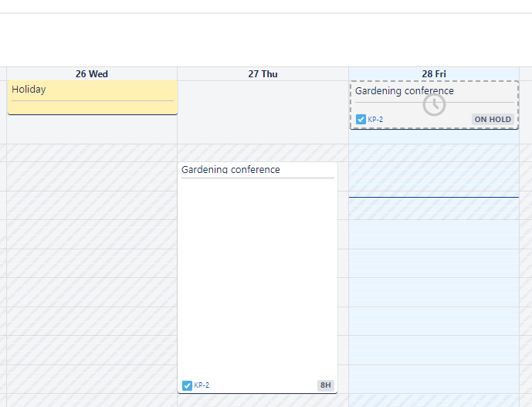This screenshot has width=532, height=407.
Task: Click the blue task icon on Friday's on-hold card
Action: point(361,120)
